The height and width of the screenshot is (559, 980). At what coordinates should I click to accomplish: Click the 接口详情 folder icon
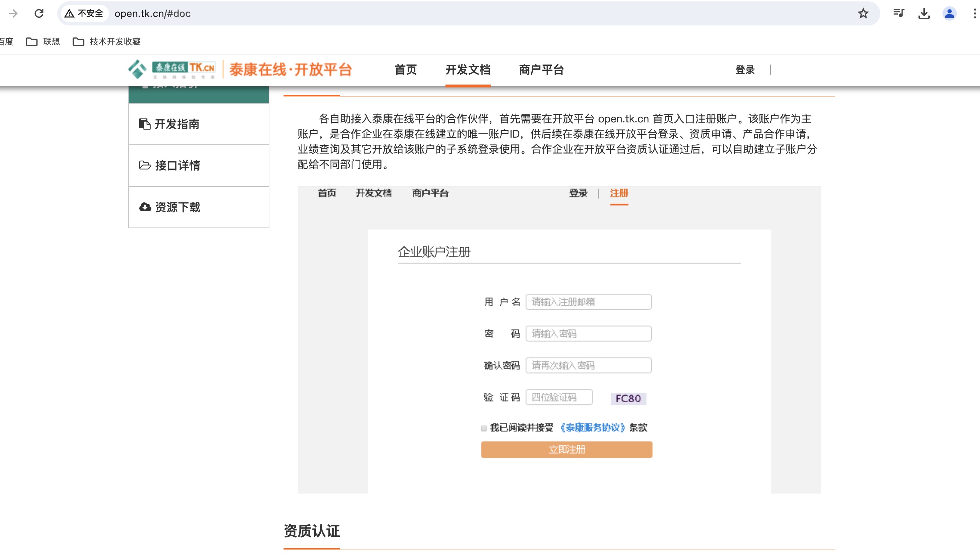click(145, 165)
